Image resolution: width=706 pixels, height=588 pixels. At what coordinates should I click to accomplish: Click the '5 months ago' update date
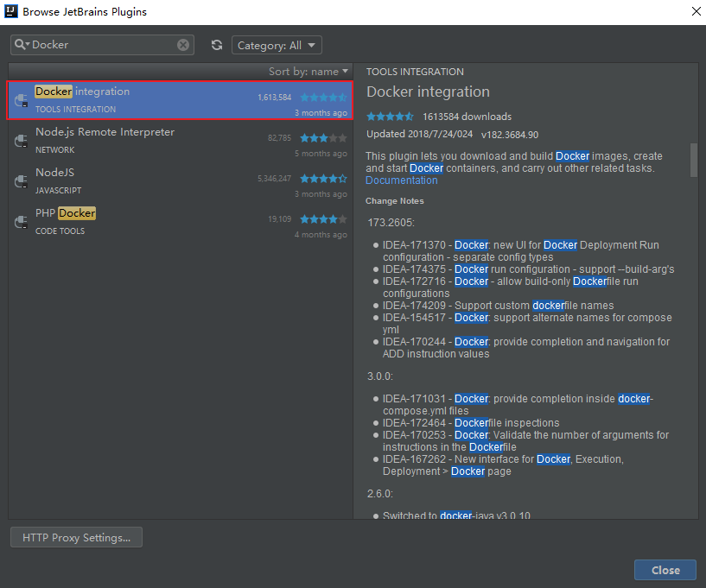[321, 154]
